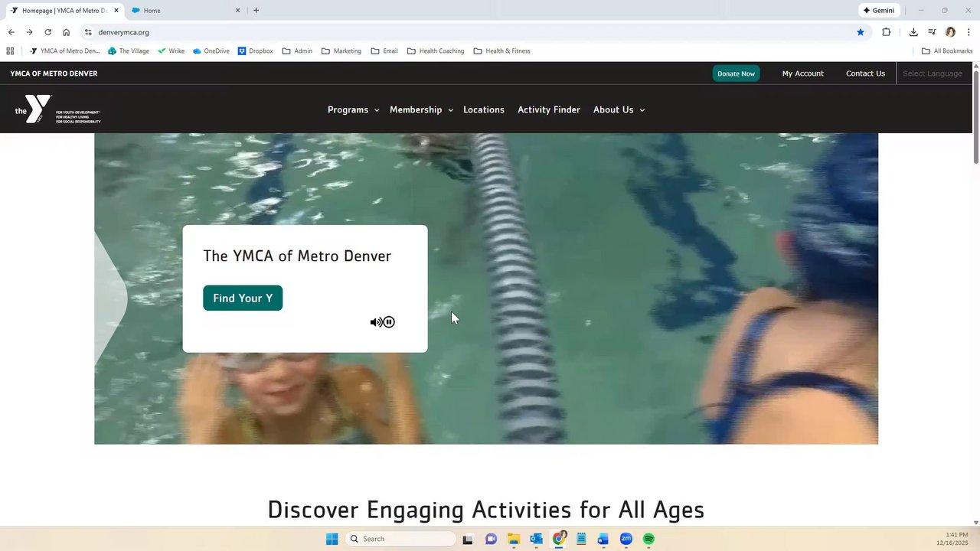Screen dimensions: 980x551
Task: Go forward in browser history
Action: coord(29,32)
